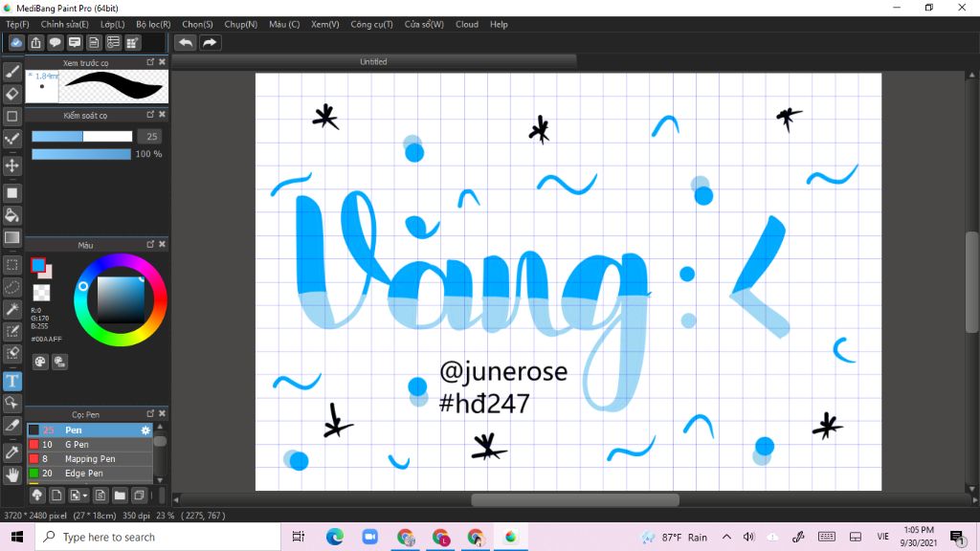Click the brush folder icon
This screenshot has height=551, width=980.
coord(120,496)
